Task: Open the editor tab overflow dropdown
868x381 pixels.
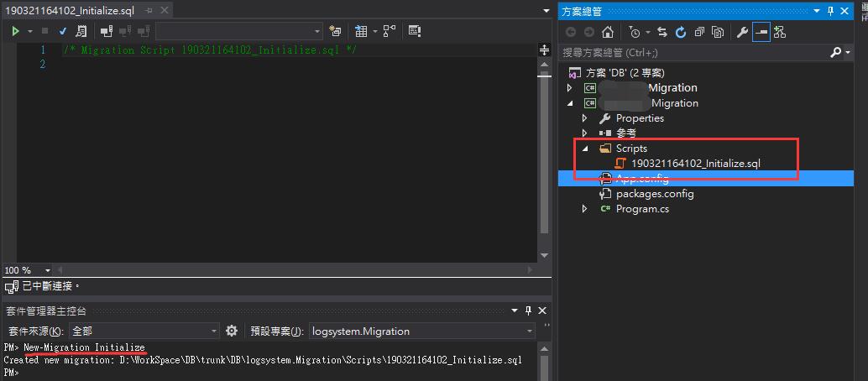Action: [546, 11]
